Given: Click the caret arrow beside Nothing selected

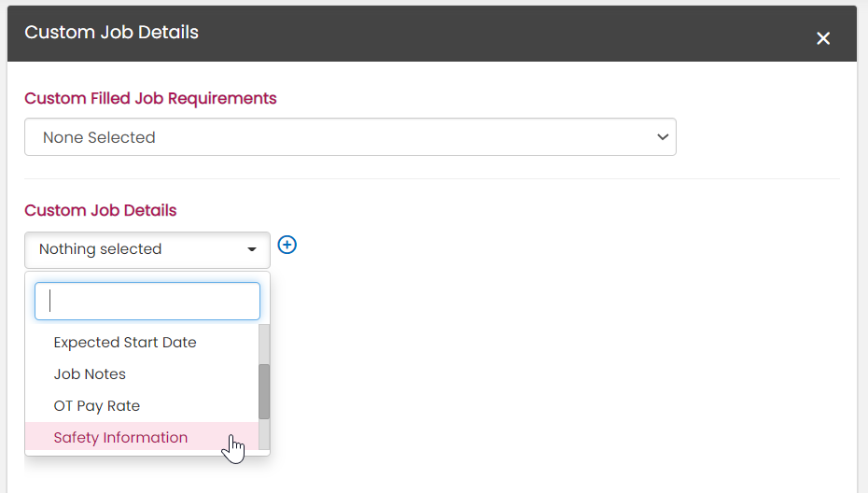Looking at the screenshot, I should 251,250.
